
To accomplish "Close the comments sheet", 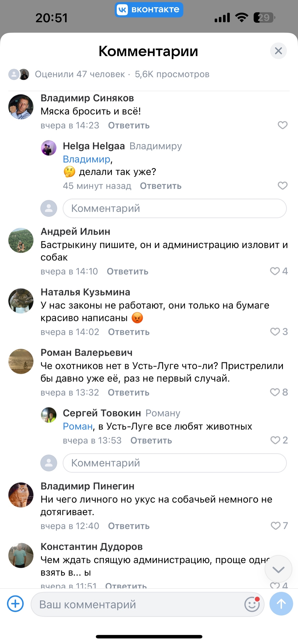I will [x=278, y=51].
